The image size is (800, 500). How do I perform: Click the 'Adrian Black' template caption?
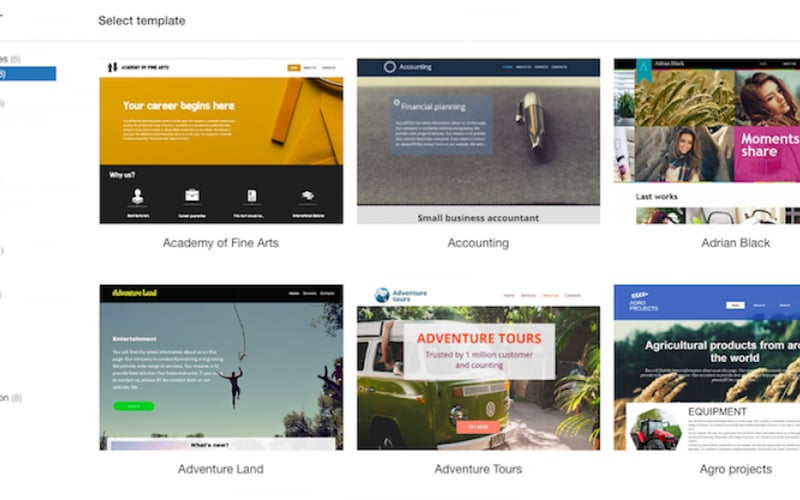coord(735,243)
